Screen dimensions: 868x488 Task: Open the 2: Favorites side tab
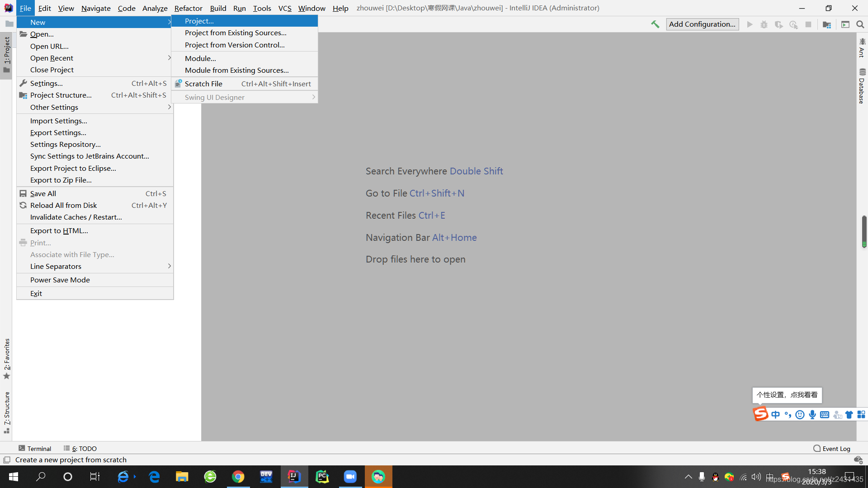click(6, 359)
